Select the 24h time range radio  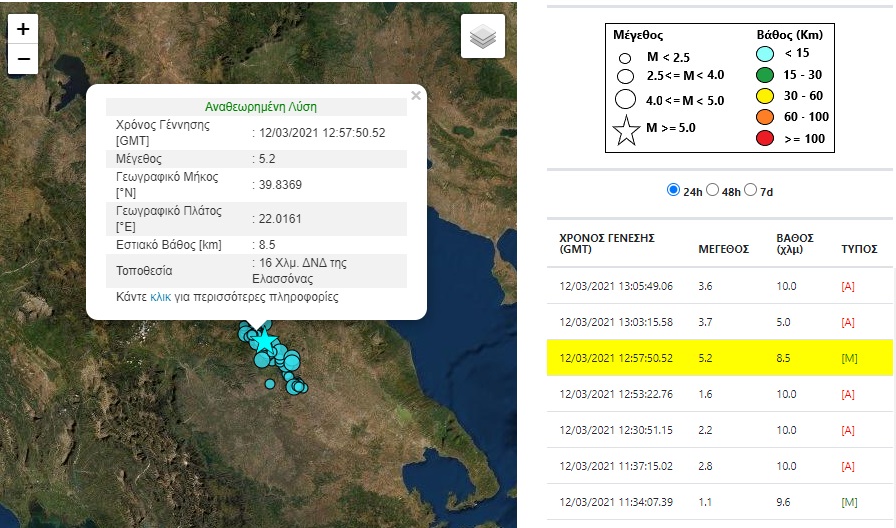pyautogui.click(x=673, y=190)
